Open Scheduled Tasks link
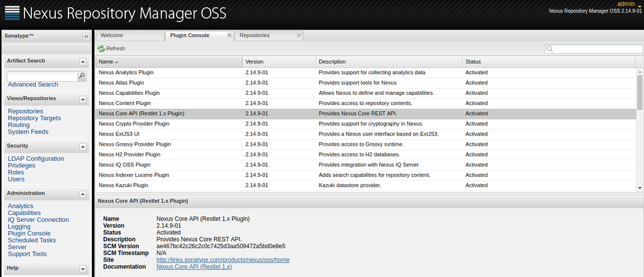The height and width of the screenshot is (277, 644). coord(31,240)
